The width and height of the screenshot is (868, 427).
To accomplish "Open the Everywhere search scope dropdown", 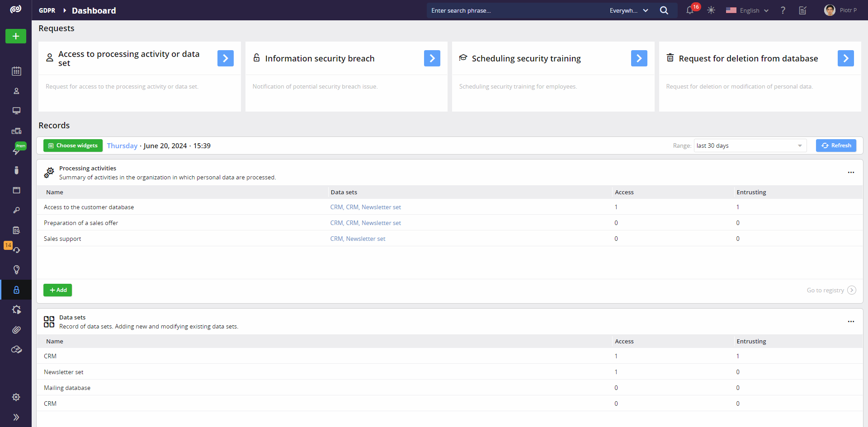I will coord(628,10).
